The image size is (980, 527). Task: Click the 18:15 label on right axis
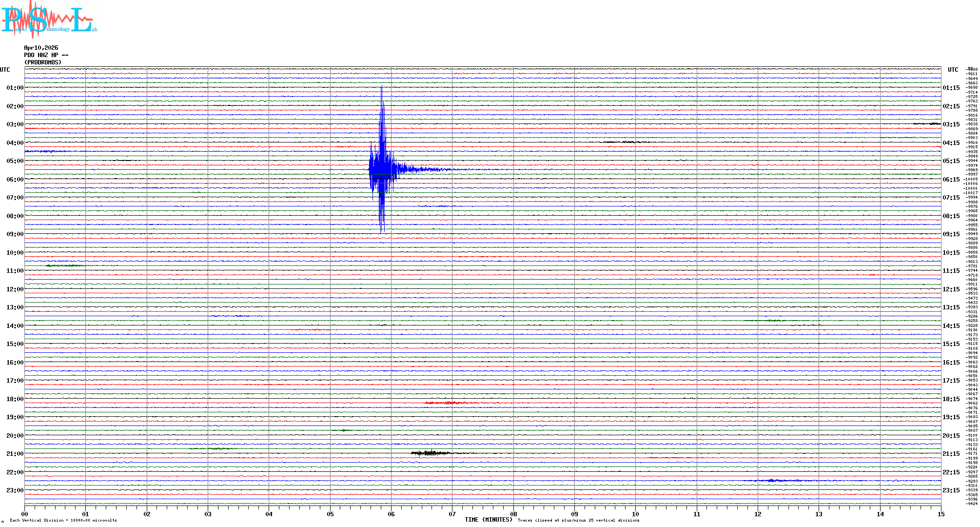(x=951, y=399)
